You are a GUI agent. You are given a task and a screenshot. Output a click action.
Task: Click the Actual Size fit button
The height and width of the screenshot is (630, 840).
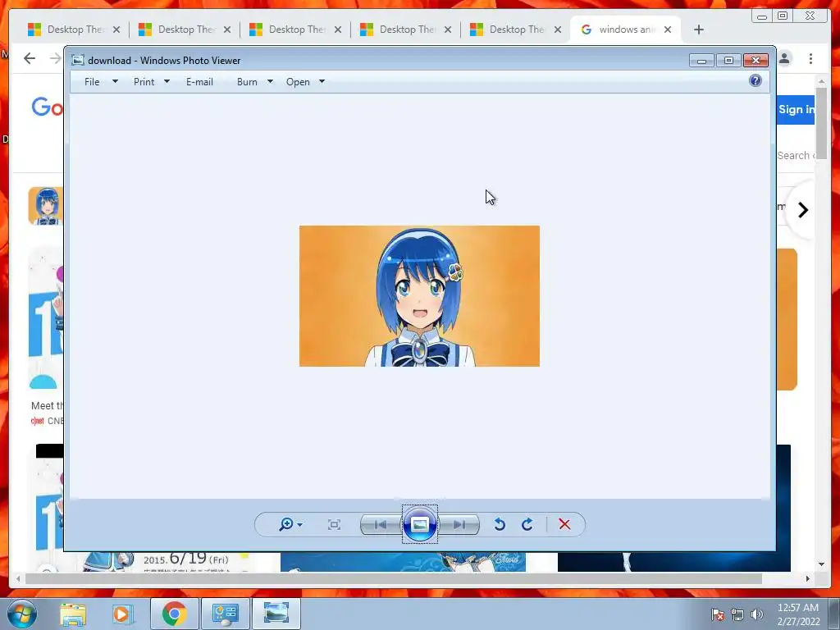pos(334,524)
